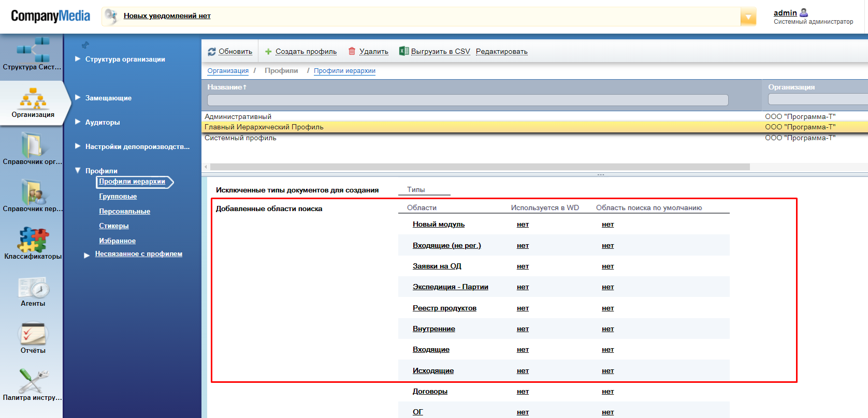Open Экспедиция - Партии link
This screenshot has width=868, height=418.
pyautogui.click(x=451, y=287)
